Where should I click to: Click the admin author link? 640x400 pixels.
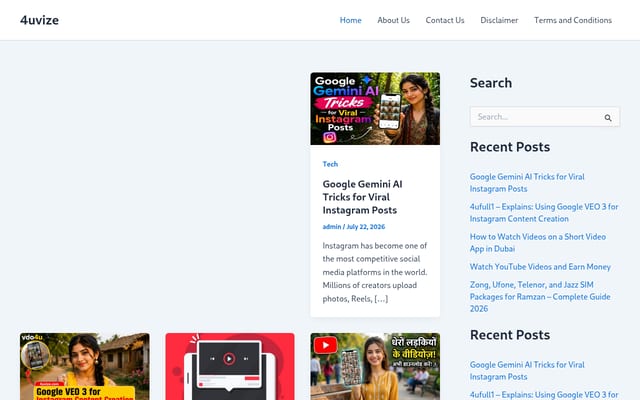(x=332, y=227)
